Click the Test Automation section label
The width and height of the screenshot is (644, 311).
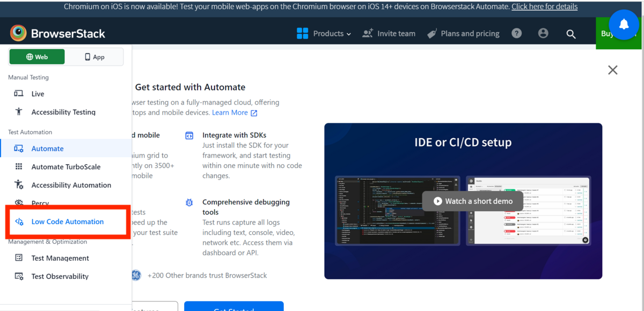click(30, 132)
